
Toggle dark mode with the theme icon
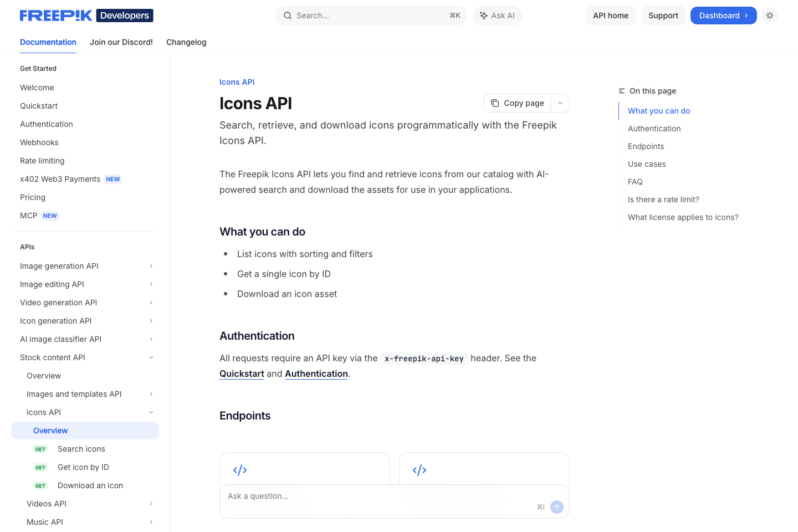[770, 16]
